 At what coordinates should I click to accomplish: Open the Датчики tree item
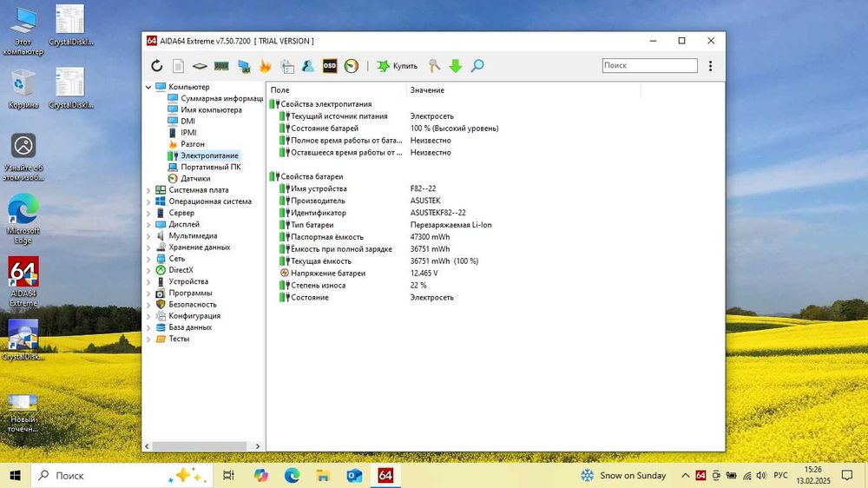pyautogui.click(x=195, y=178)
